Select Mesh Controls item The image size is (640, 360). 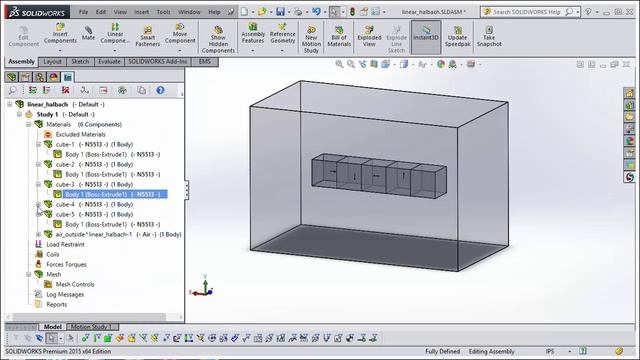[75, 284]
